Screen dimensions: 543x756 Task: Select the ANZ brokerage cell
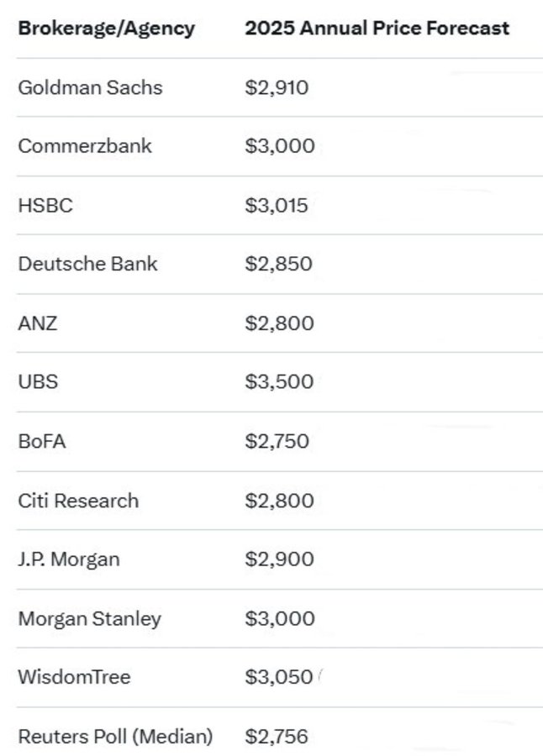pos(38,323)
